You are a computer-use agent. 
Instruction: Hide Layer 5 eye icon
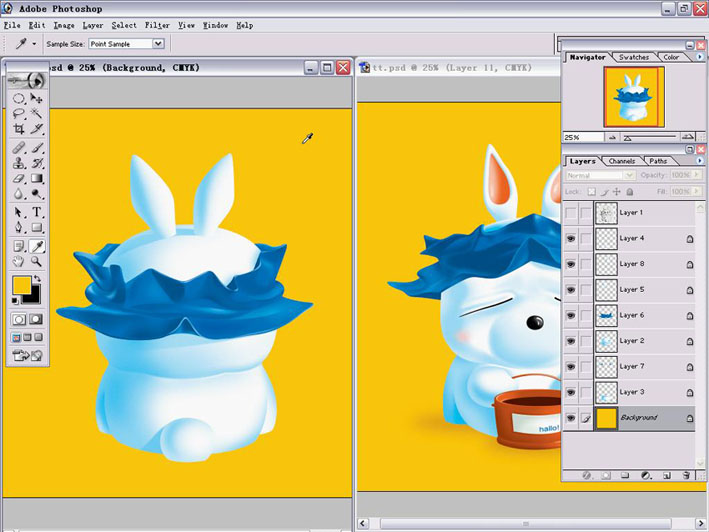(571, 290)
